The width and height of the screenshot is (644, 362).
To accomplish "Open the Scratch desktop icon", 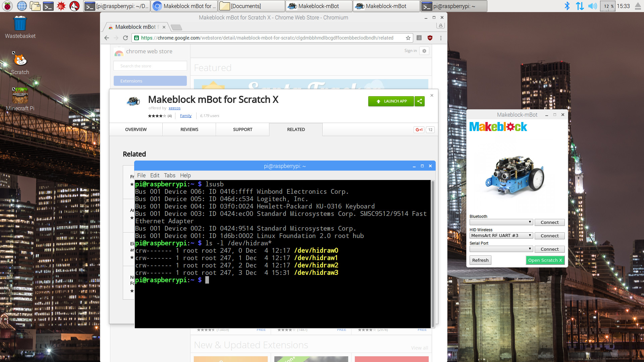I will [x=20, y=63].
